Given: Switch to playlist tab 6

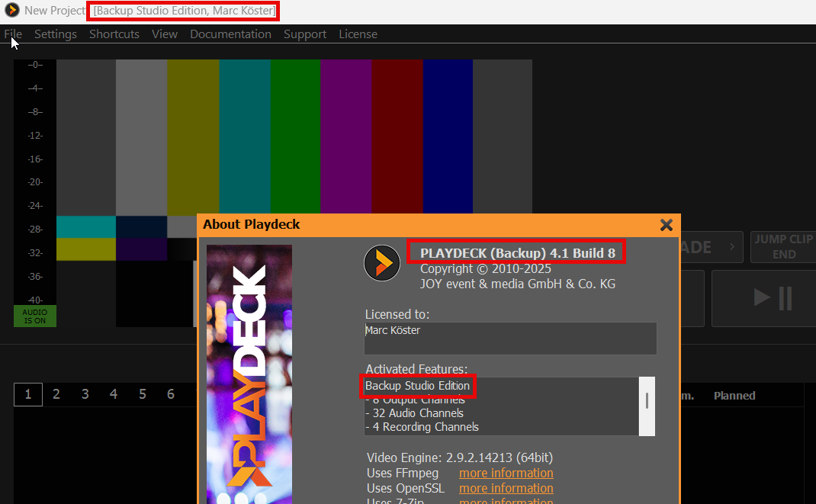Looking at the screenshot, I should [x=171, y=394].
